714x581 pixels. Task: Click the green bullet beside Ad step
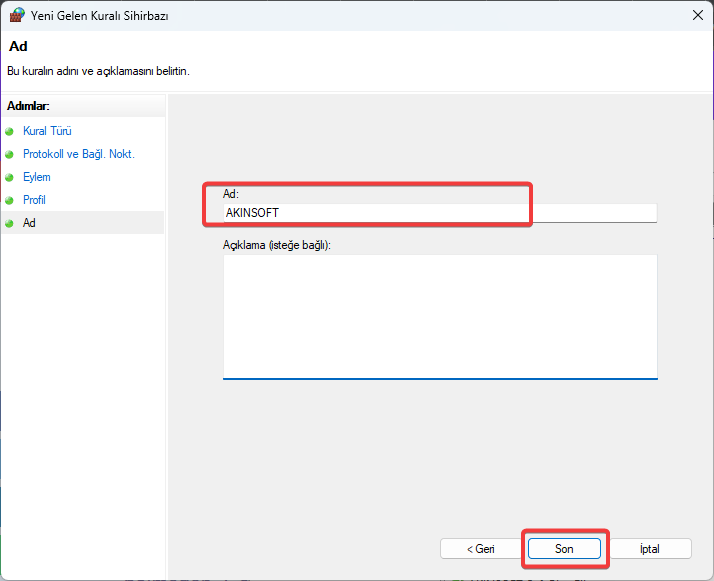pos(10,224)
